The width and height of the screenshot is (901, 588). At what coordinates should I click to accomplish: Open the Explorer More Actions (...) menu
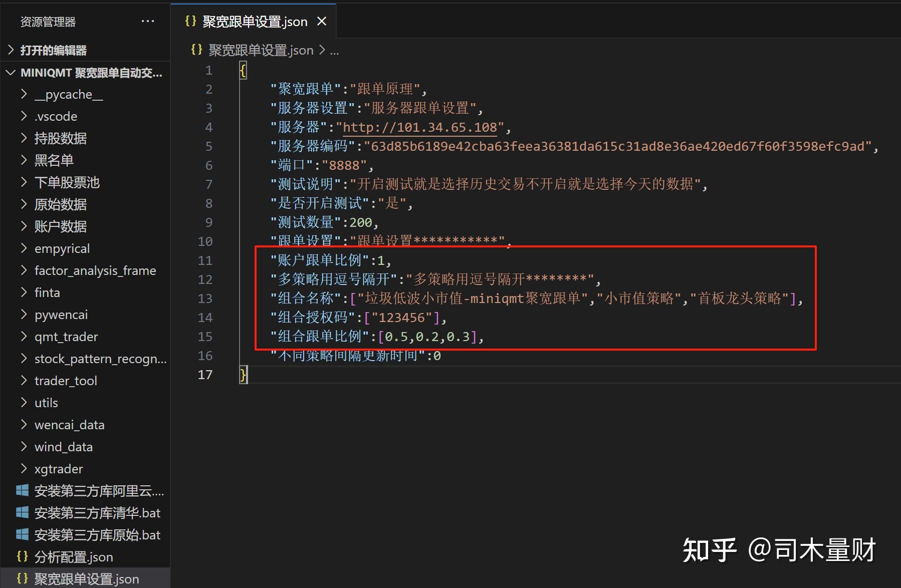pos(147,21)
